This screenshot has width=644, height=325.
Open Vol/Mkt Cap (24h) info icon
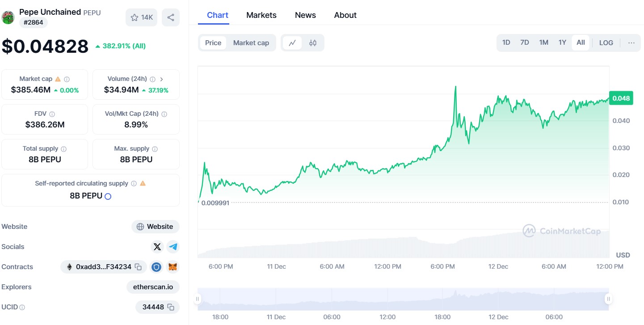pyautogui.click(x=164, y=114)
